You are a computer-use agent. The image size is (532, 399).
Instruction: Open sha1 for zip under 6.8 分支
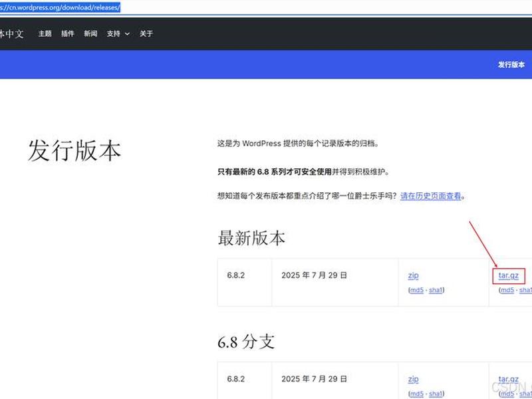436,394
